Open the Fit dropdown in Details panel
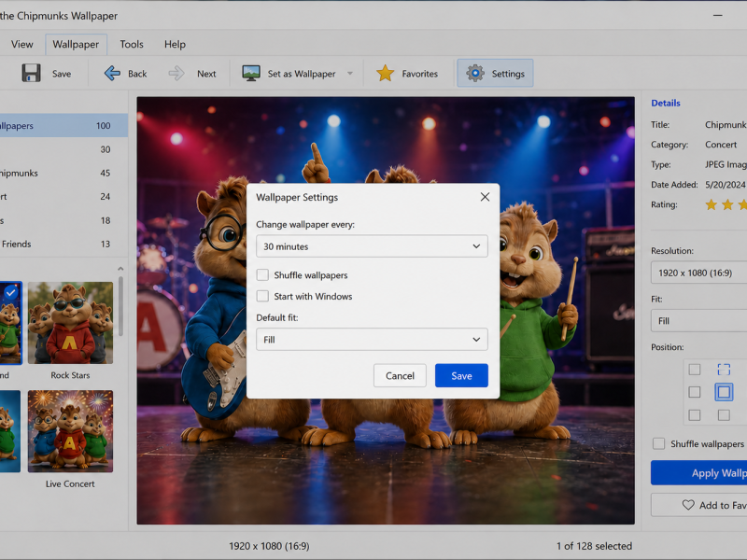The width and height of the screenshot is (747, 560). 698,321
